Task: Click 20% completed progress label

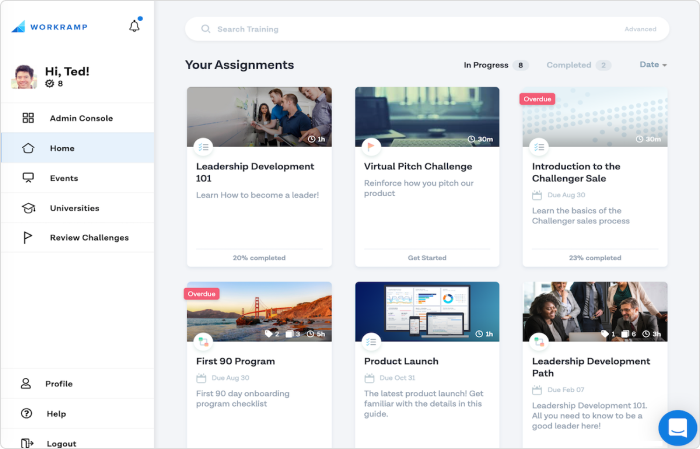Action: [259, 258]
